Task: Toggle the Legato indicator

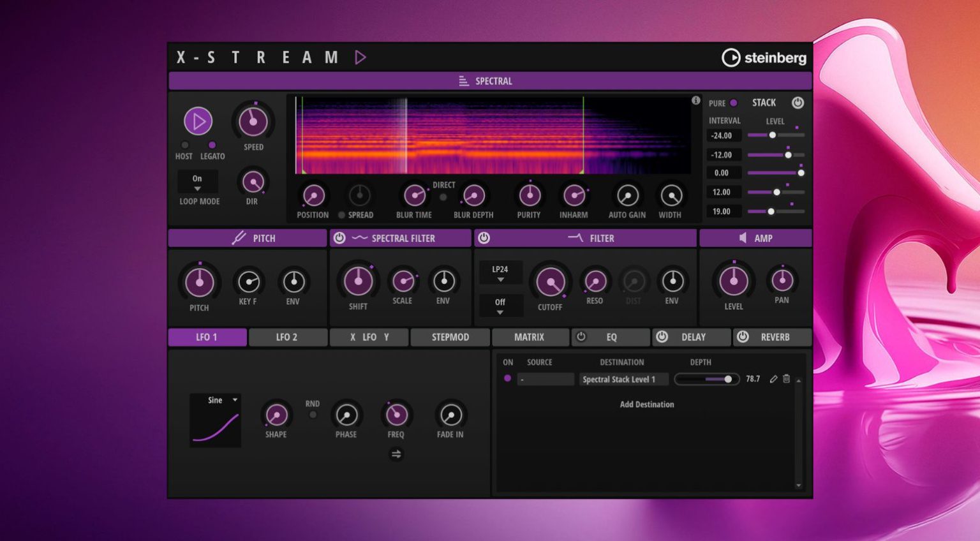Action: (x=212, y=145)
